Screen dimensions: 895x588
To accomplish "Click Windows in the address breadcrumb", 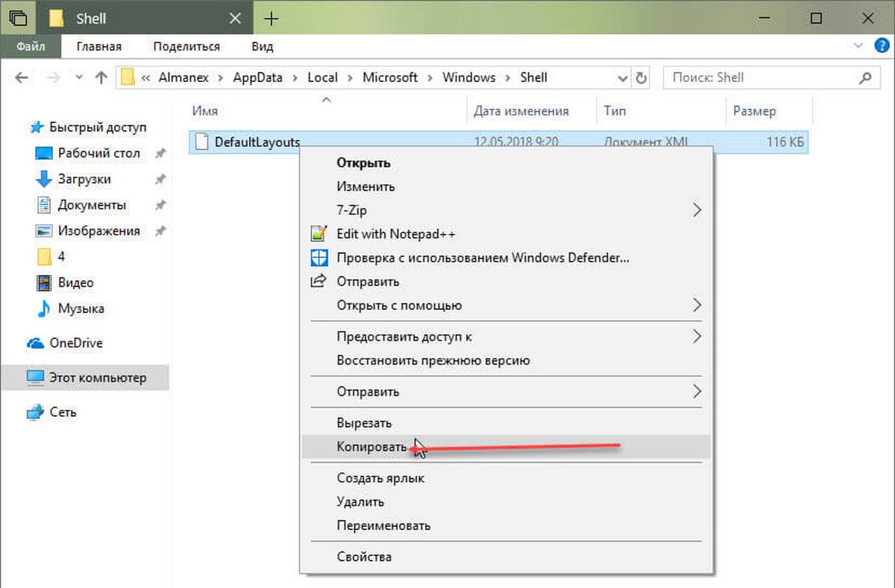I will click(x=469, y=78).
